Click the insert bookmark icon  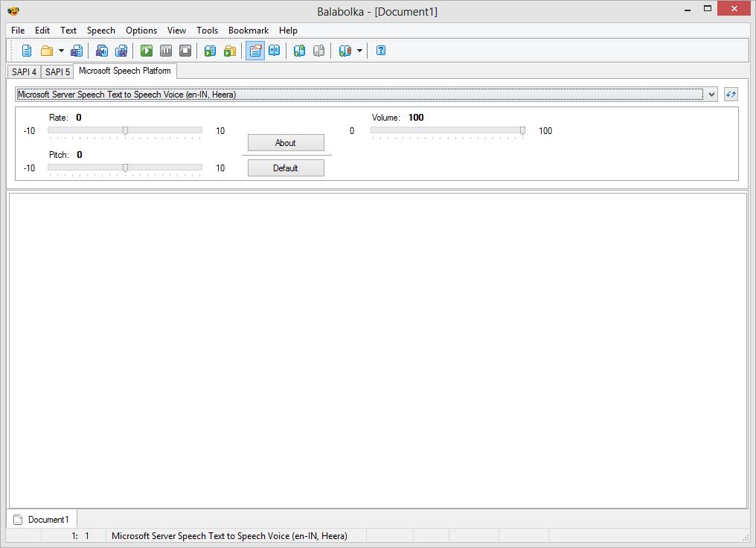(299, 51)
